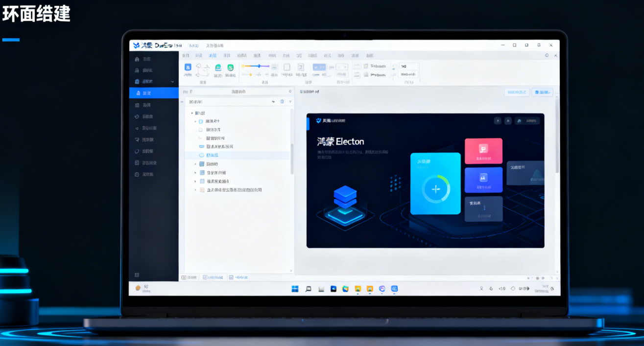Click the '鸿蒙 Electon' heading in the preview
This screenshot has width=644, height=346.
click(340, 142)
